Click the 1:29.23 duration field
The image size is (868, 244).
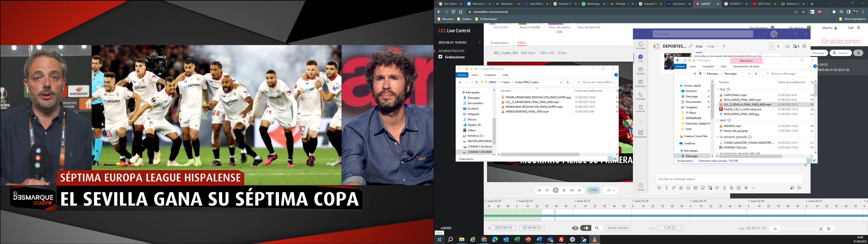point(670,228)
